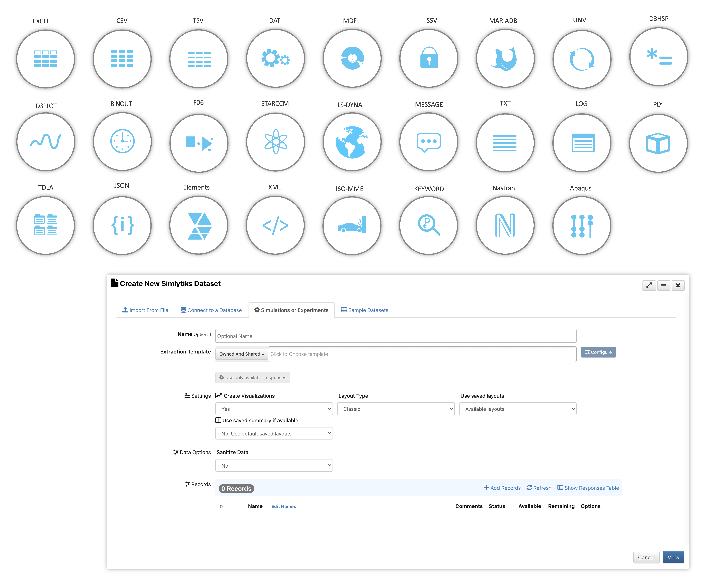This screenshot has height=588, width=706.
Task: Switch to Sample Datasets tab
Action: pos(365,310)
